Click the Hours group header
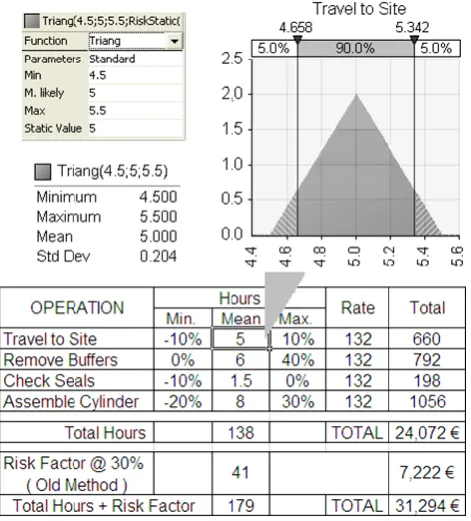 click(239, 298)
